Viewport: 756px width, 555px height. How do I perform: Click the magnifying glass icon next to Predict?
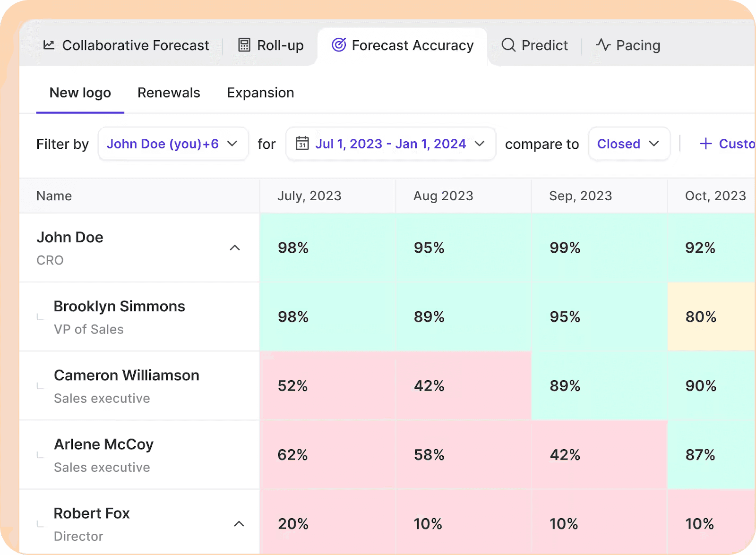tap(508, 45)
